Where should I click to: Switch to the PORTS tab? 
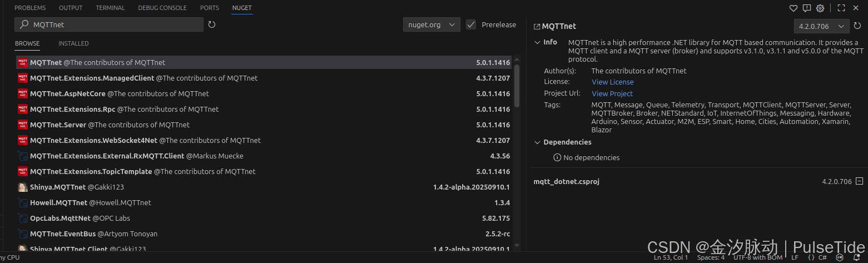(x=210, y=8)
